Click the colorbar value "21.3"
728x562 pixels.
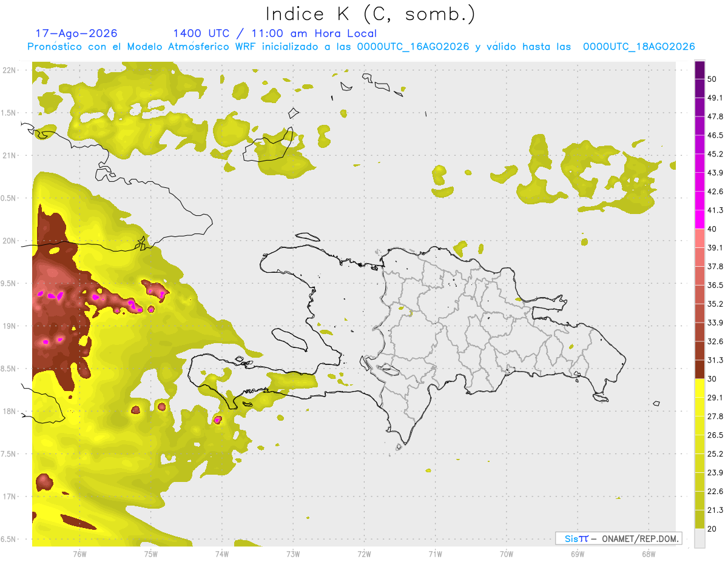pyautogui.click(x=715, y=510)
